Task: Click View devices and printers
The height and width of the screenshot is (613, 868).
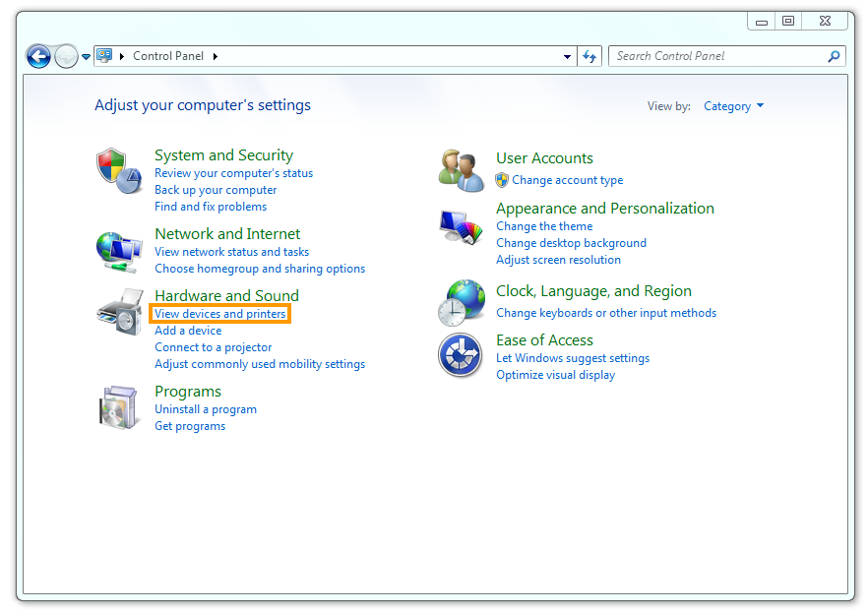Action: pos(218,313)
